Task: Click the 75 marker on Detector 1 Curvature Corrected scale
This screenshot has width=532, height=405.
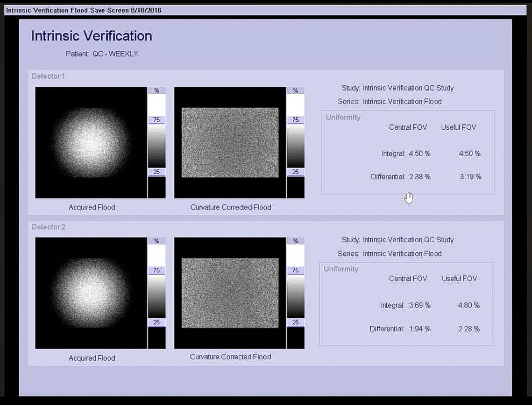Action: click(x=295, y=120)
